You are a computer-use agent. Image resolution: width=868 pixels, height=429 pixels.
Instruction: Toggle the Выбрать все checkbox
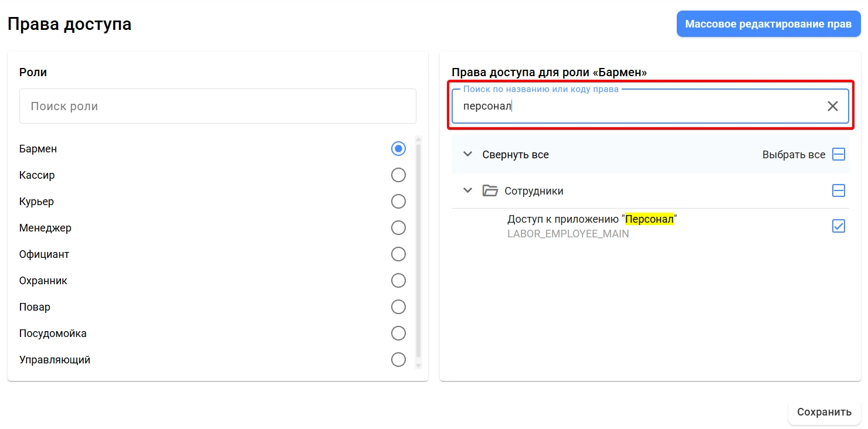[839, 155]
